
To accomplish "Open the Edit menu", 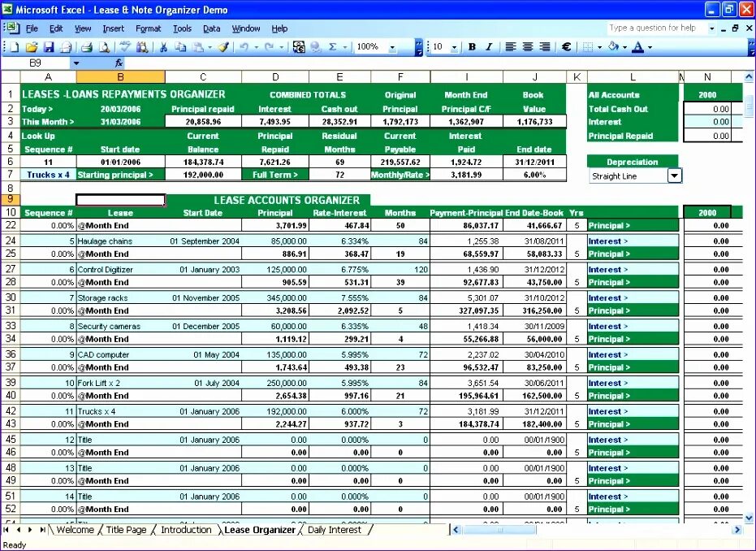I will [x=56, y=28].
